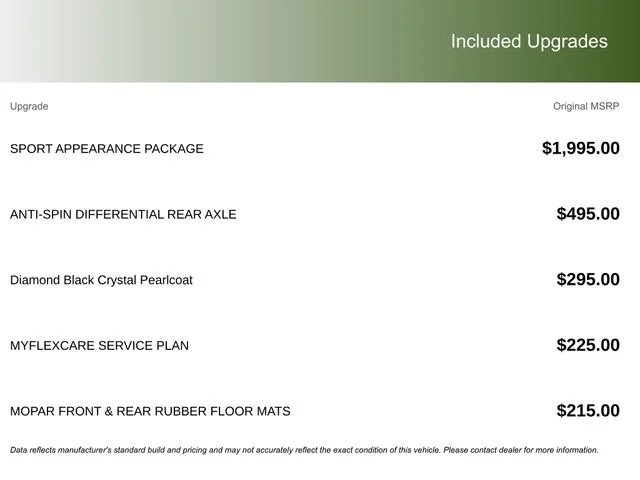Select MOPAR FRONT & REAR RUBBER FLOOR MATS
The image size is (640, 480).
tap(150, 411)
